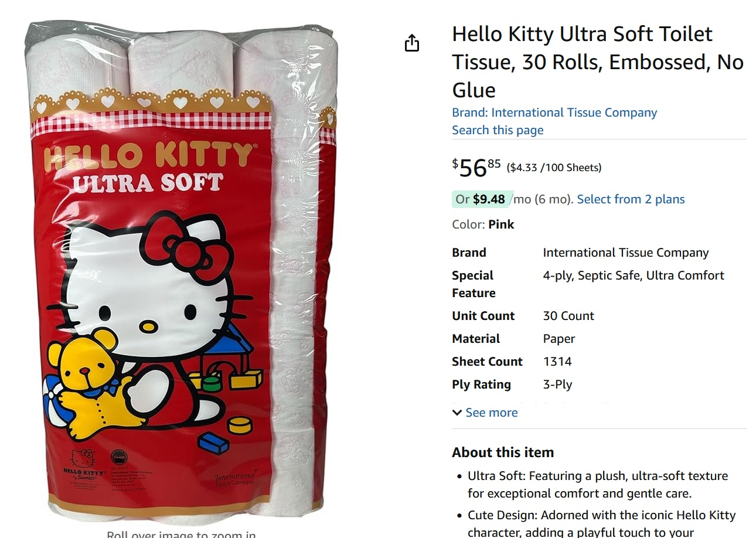
Task: Click the '4-ply, Septic Safe, Ultra Comfort' value
Action: tap(633, 275)
